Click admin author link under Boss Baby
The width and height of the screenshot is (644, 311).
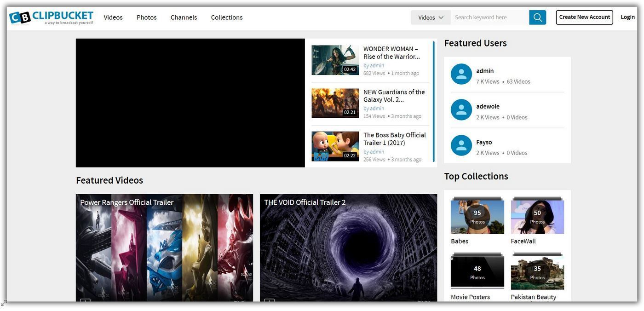[x=377, y=152]
